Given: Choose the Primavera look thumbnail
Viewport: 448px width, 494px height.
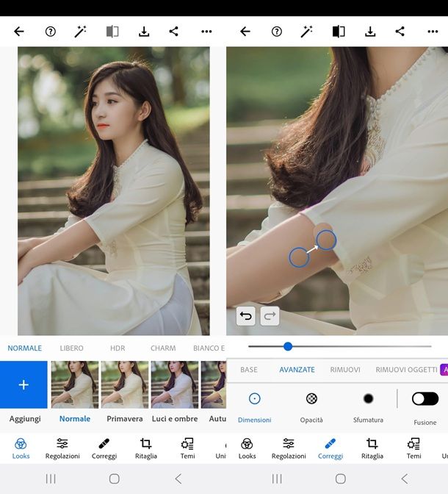Looking at the screenshot, I should (124, 384).
